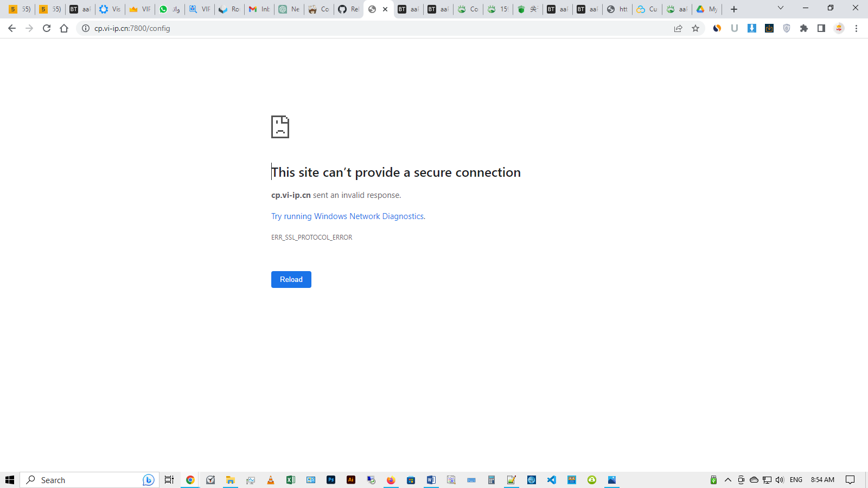
Task: Show hidden system tray icons
Action: [728, 480]
